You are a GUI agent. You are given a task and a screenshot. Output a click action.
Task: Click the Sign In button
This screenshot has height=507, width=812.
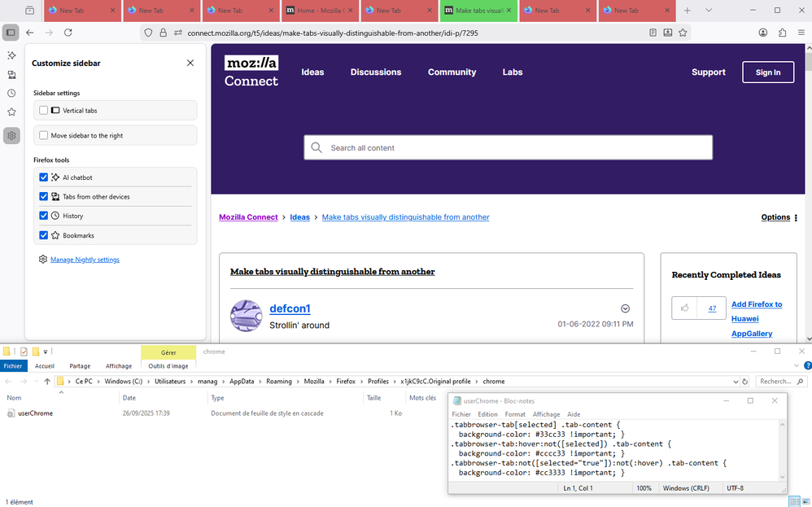click(768, 72)
